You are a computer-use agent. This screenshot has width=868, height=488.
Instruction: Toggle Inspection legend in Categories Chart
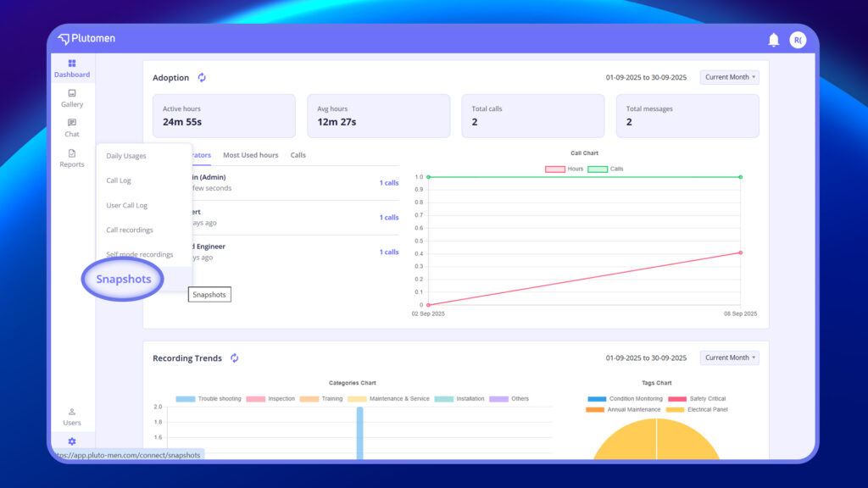(x=270, y=399)
